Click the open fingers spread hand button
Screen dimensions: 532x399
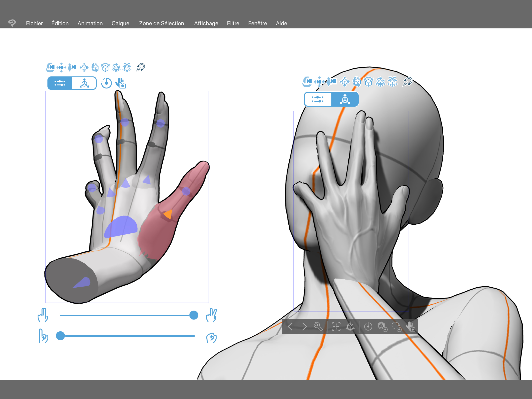coord(211,315)
